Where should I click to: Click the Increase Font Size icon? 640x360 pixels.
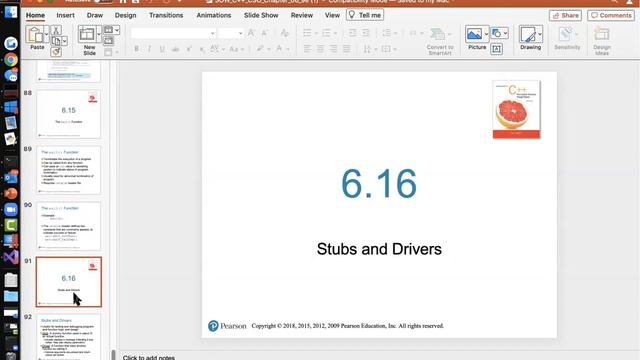(251, 33)
